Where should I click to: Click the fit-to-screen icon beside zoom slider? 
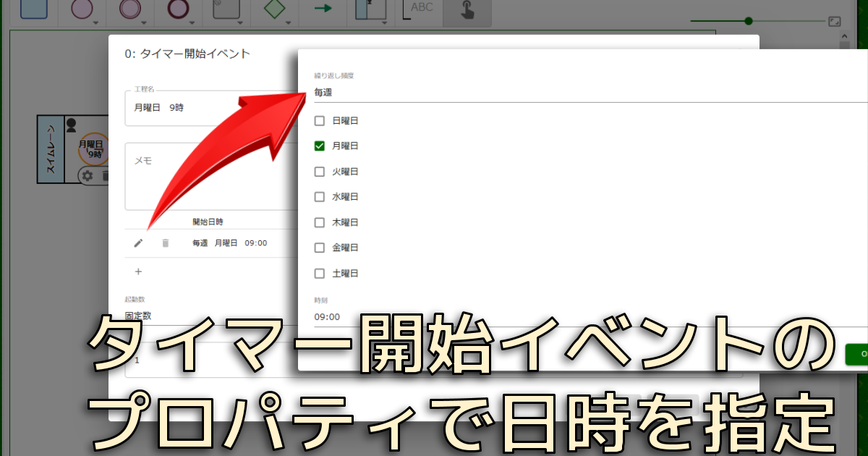pyautogui.click(x=834, y=22)
